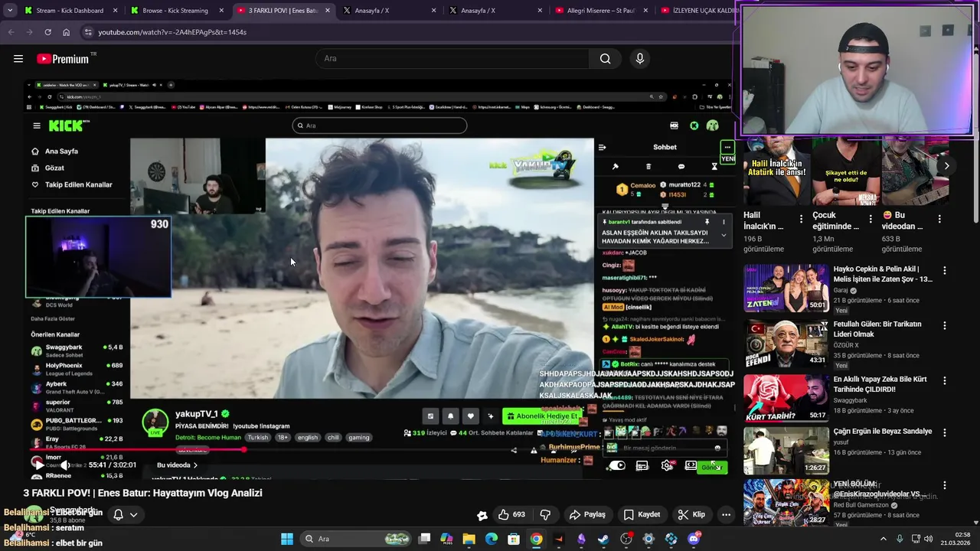The width and height of the screenshot is (980, 551).
Task: Switch to Stream - Kick Dashboard tab
Action: [x=69, y=11]
